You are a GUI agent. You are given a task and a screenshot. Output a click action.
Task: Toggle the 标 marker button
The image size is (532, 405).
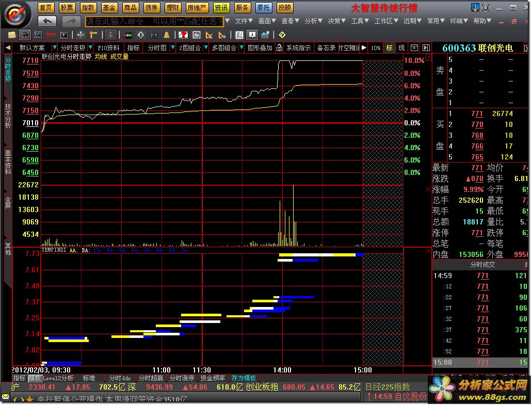click(x=389, y=48)
